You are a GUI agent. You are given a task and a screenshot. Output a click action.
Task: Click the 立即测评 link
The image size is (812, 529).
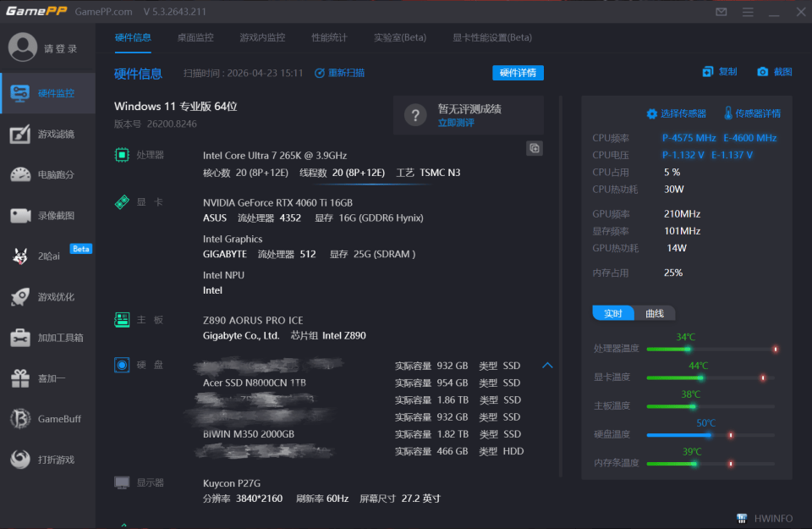[458, 121]
